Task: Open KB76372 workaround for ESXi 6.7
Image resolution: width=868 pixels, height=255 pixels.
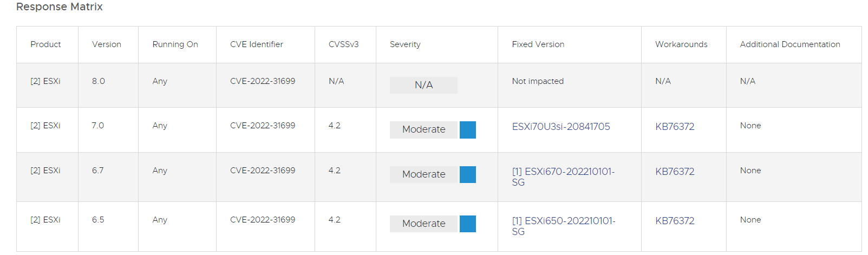Action: click(675, 172)
